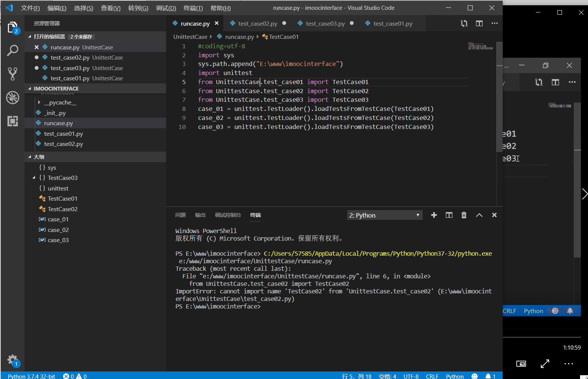Click TestCase01 breadcrumb
The height and width of the screenshot is (379, 588).
(x=280, y=37)
